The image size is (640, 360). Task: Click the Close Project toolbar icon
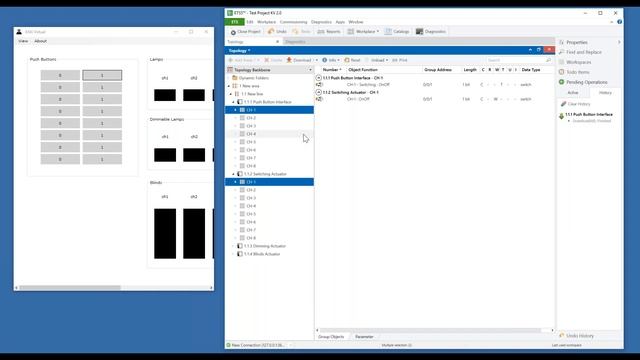coord(233,32)
